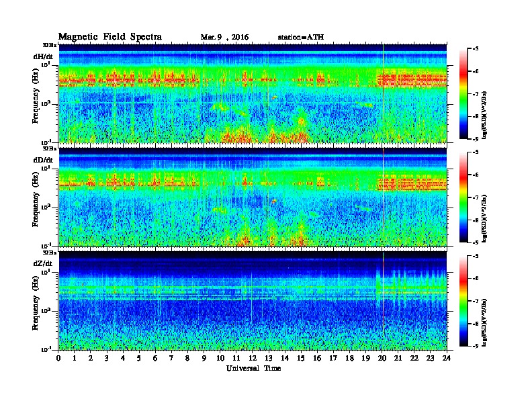This screenshot has width=532, height=411.
Task: Select the dD/dt panel label
Action: tap(43, 160)
